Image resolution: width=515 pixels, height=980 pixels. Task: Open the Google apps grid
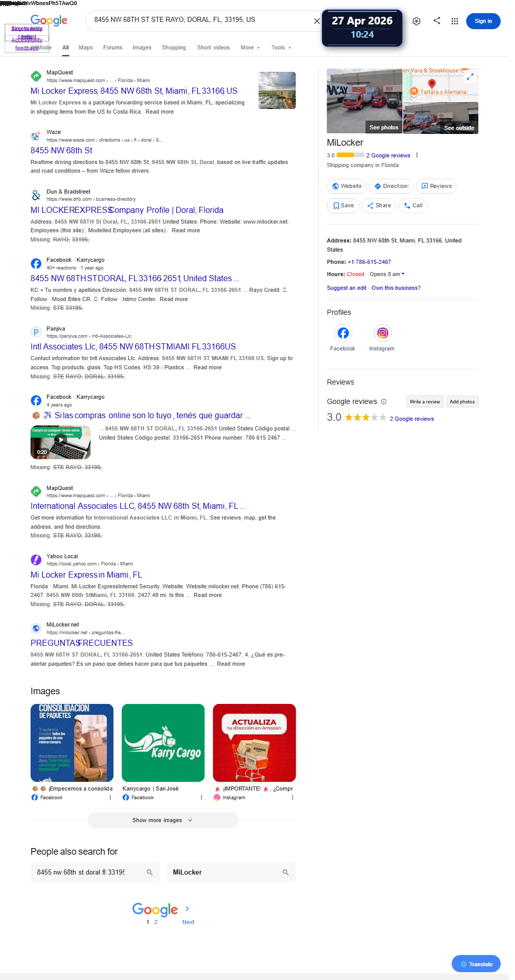[x=454, y=21]
